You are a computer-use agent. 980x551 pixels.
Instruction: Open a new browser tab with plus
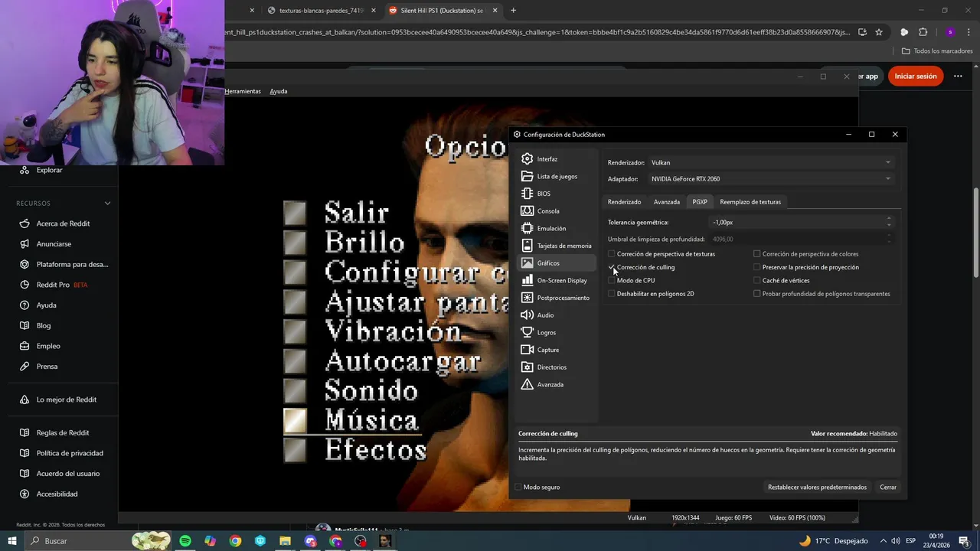[513, 11]
